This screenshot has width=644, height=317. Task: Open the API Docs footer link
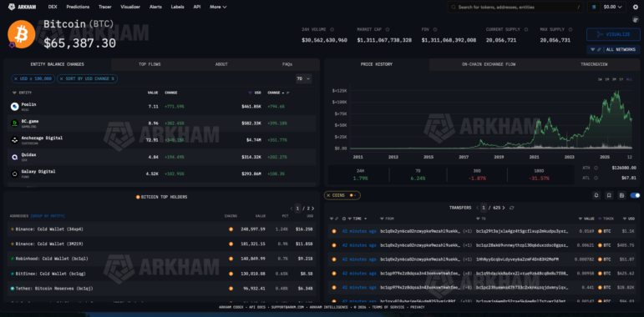click(256, 307)
